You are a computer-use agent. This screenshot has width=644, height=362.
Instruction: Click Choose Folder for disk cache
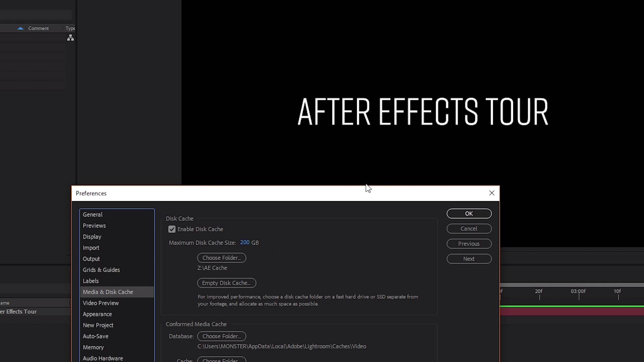[222, 257]
